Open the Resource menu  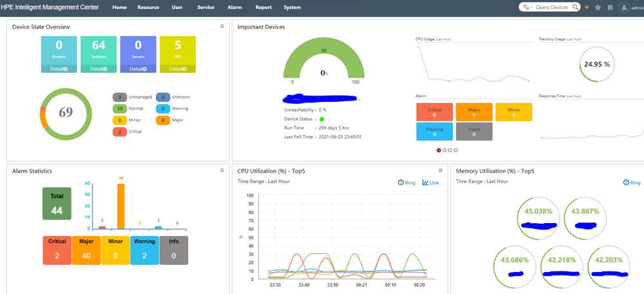tap(148, 7)
